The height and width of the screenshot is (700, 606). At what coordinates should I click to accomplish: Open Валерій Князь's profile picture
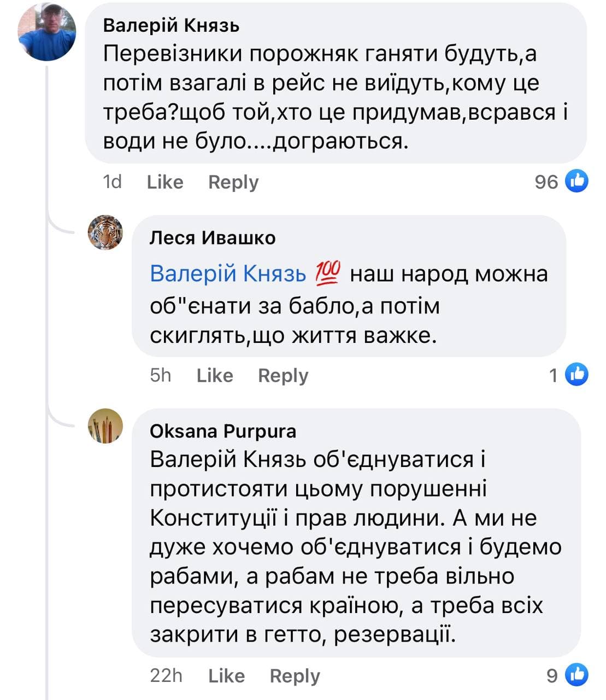(47, 32)
